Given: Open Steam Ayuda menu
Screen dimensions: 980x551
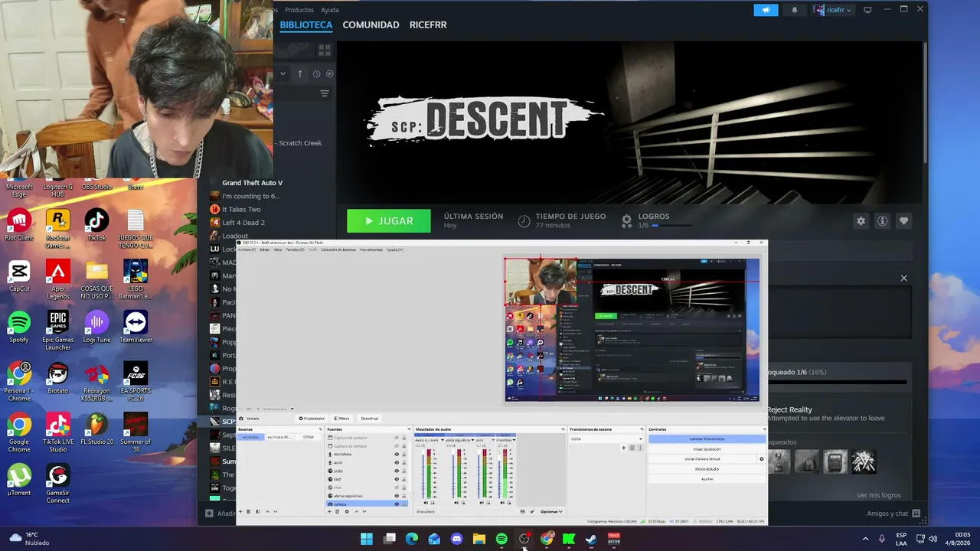Looking at the screenshot, I should click(x=330, y=10).
